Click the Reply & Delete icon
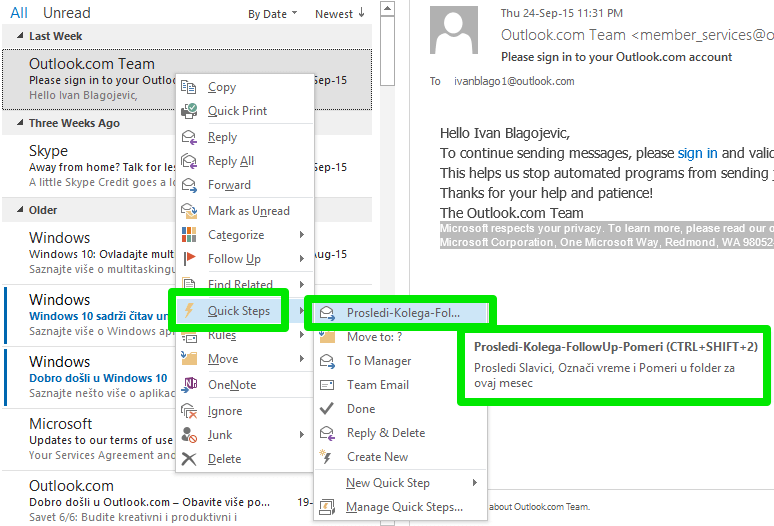Screen dimensions: 774x526 [x=327, y=433]
